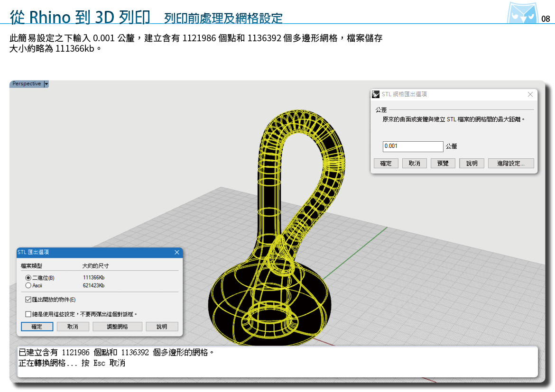Click 確定 in the STL 匯出選項 dialog

(x=37, y=327)
